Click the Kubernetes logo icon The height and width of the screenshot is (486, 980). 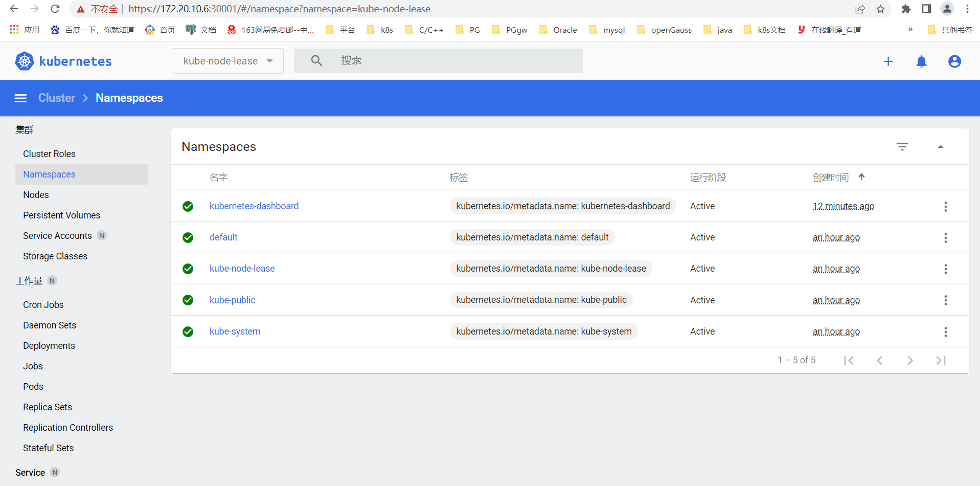pos(24,61)
